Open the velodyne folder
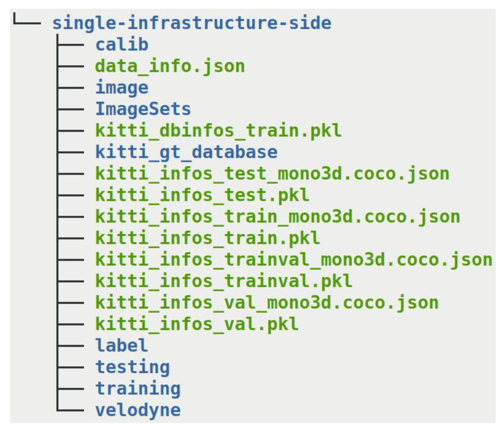The image size is (504, 430). pyautogui.click(x=138, y=410)
